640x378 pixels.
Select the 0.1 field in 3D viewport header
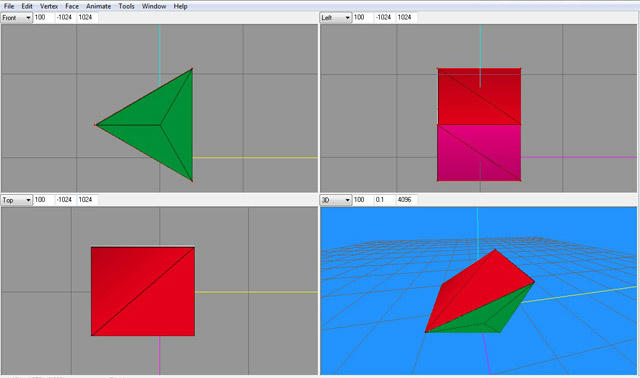pyautogui.click(x=384, y=200)
